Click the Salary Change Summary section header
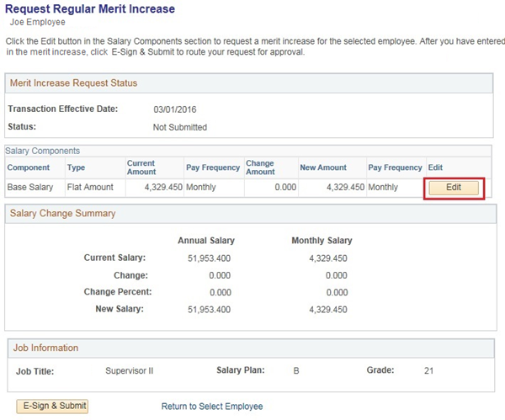505x420 pixels. tap(62, 214)
